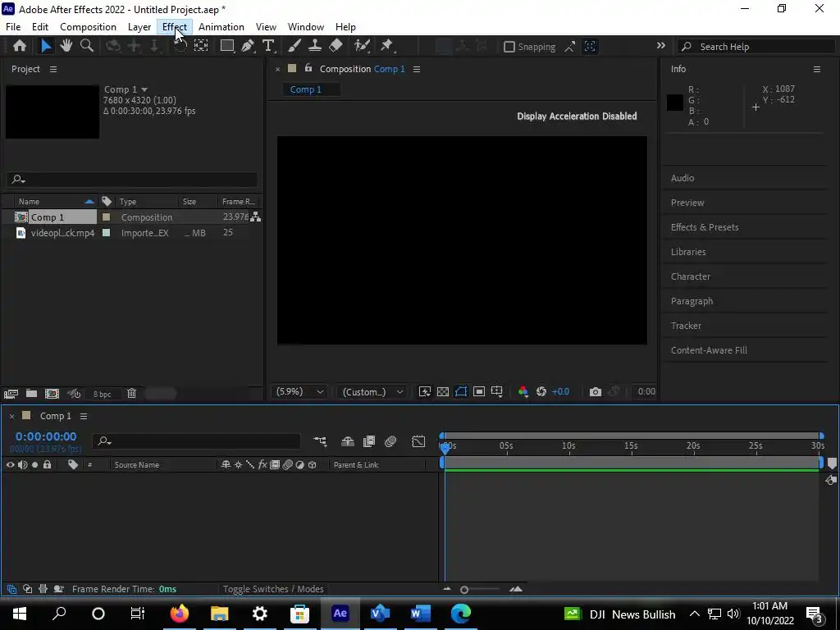Select the Selection arrow tool
The image size is (840, 630).
pos(46,46)
